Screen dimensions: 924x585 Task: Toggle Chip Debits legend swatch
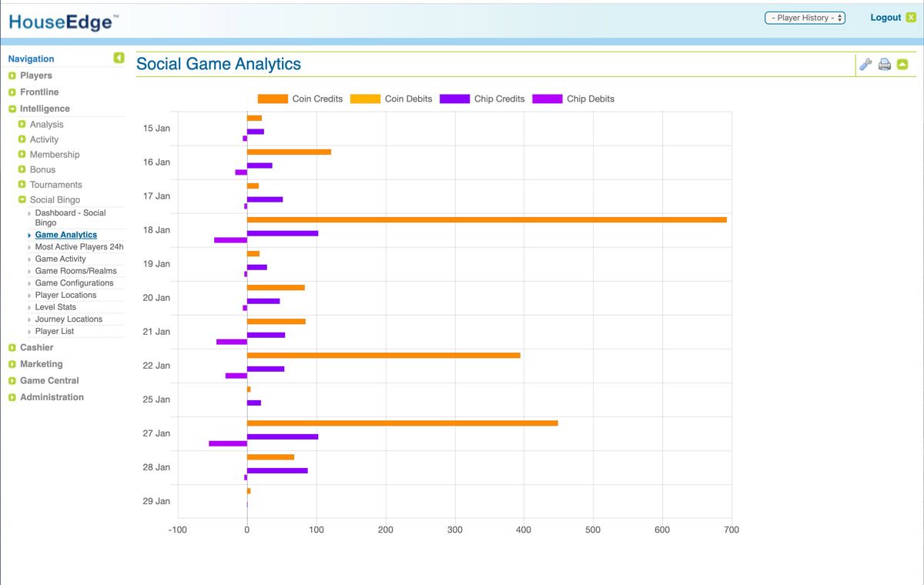tap(547, 99)
